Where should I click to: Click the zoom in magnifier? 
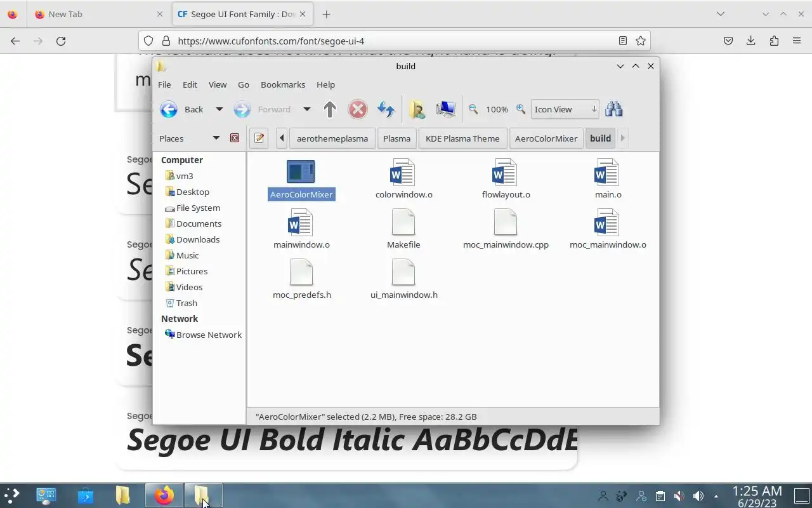pos(521,109)
